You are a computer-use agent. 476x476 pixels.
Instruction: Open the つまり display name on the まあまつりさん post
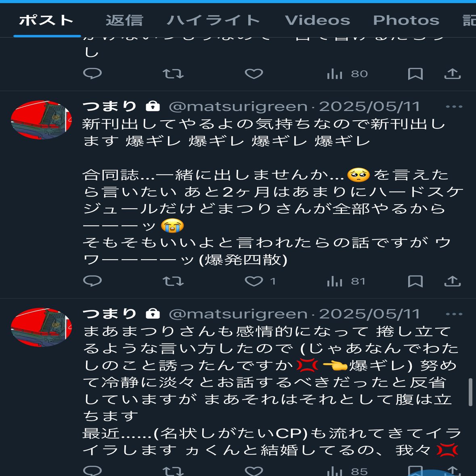(x=109, y=314)
